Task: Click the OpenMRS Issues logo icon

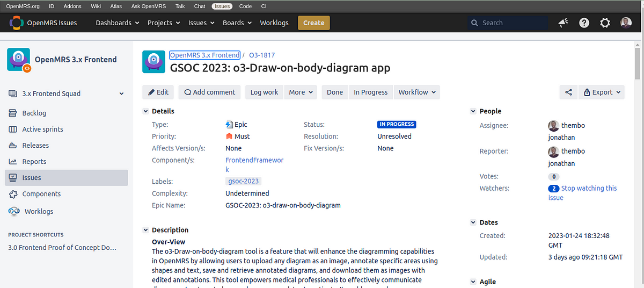Action: click(17, 23)
